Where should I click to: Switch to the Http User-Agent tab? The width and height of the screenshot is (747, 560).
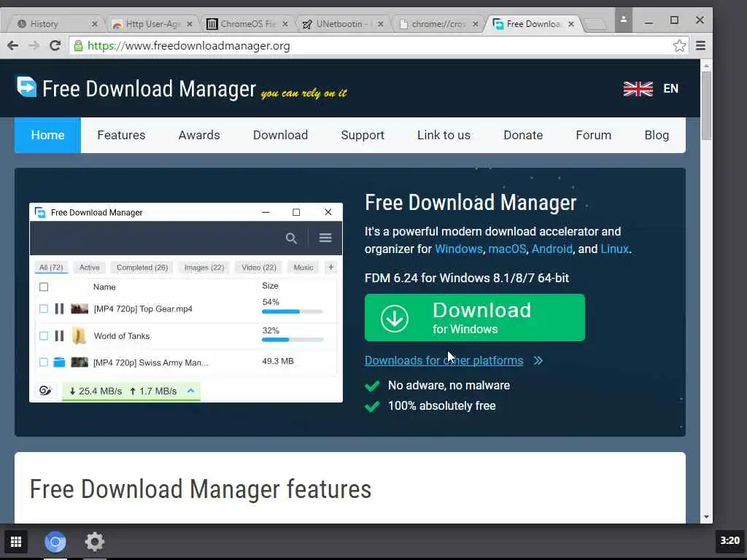[153, 24]
